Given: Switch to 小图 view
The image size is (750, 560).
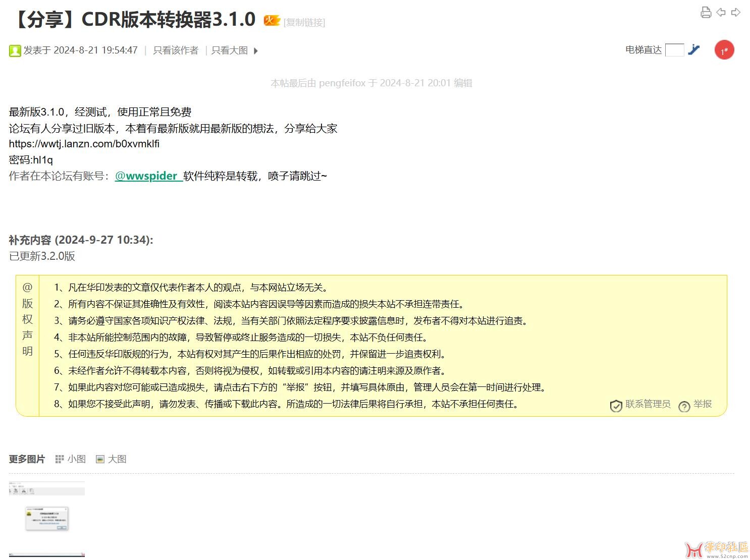Looking at the screenshot, I should (x=77, y=459).
